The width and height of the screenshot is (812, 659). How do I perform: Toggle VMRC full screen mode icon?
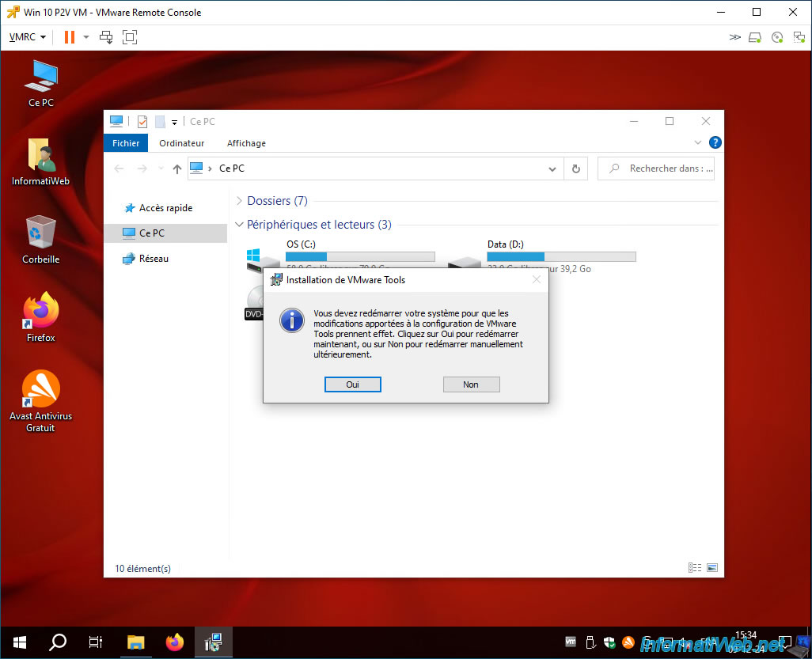coord(130,37)
